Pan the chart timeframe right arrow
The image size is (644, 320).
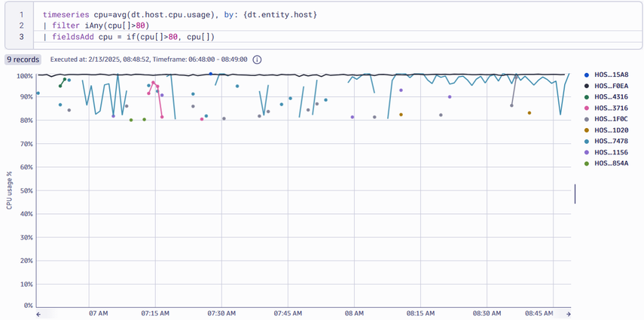(569, 313)
